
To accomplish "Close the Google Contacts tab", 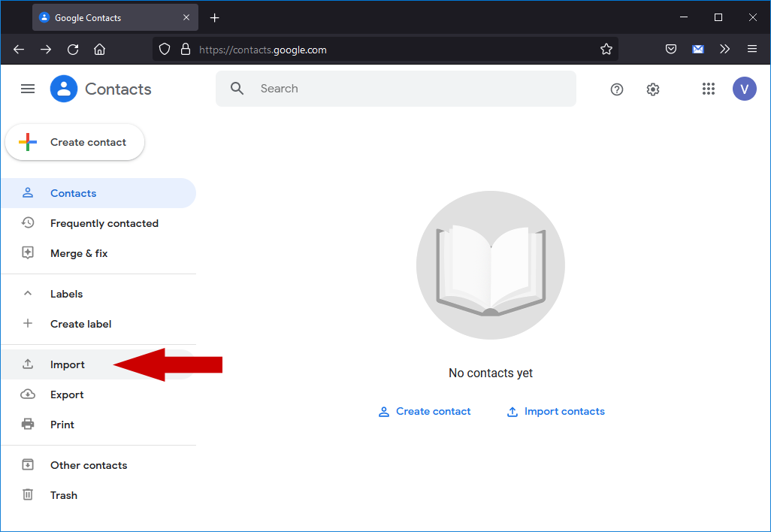I will (186, 18).
